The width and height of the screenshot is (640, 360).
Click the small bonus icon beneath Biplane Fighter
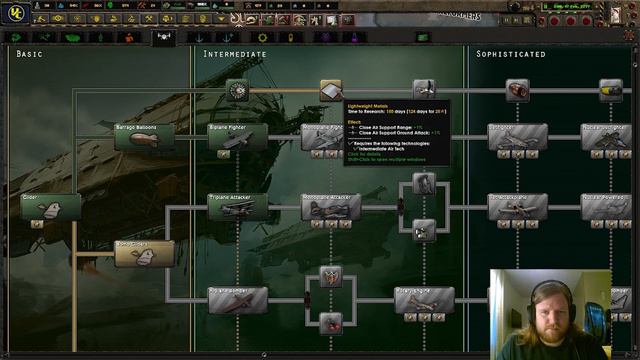tap(223, 154)
